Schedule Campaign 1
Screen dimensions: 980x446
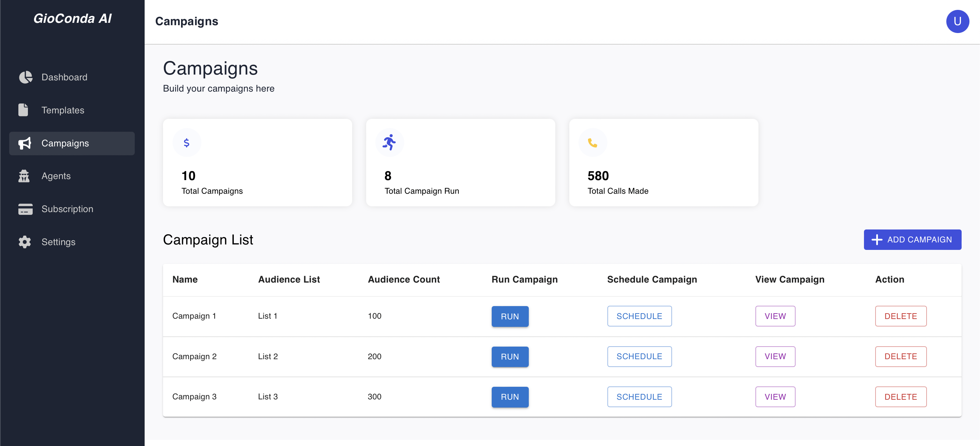[639, 316]
